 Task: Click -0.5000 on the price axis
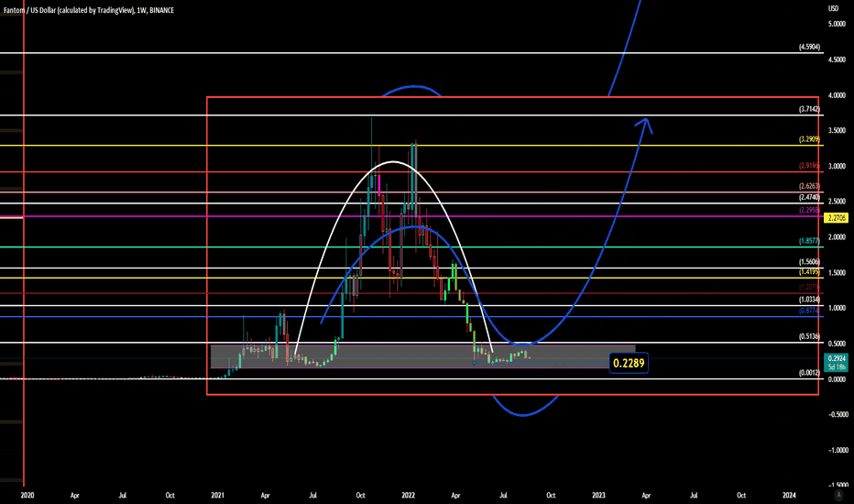(838, 414)
